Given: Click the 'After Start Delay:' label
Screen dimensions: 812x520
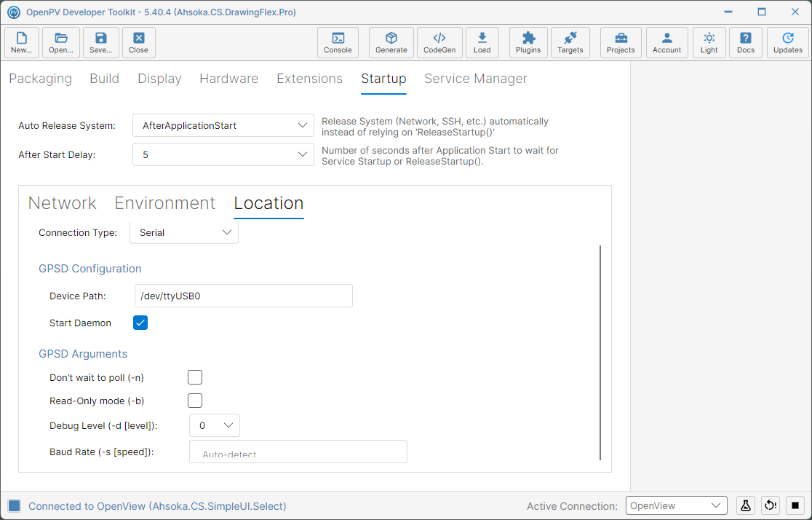Looking at the screenshot, I should pos(57,154).
